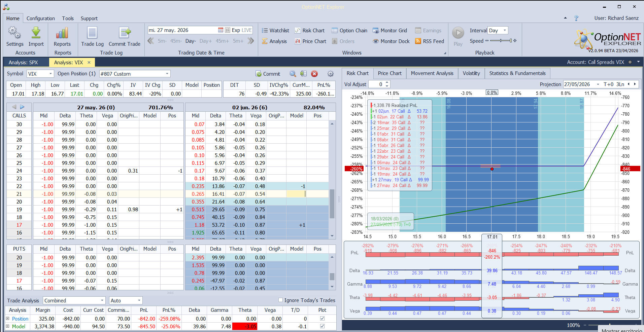Open the Risk Chart window from ribbon
The width and height of the screenshot is (644, 332).
tap(310, 30)
